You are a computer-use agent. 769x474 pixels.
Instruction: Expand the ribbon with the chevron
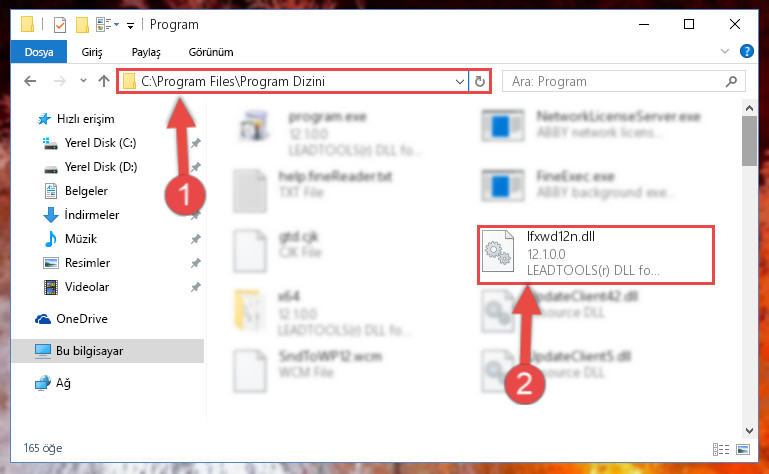pos(724,51)
